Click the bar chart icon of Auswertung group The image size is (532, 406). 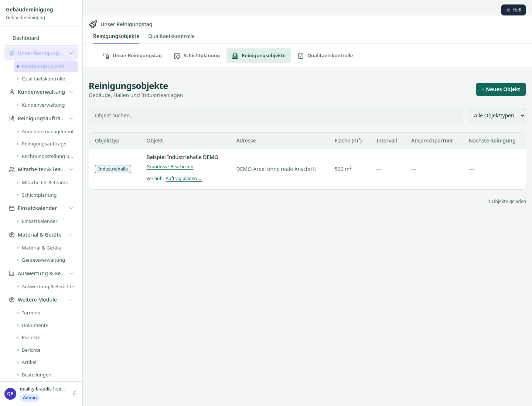pos(12,273)
